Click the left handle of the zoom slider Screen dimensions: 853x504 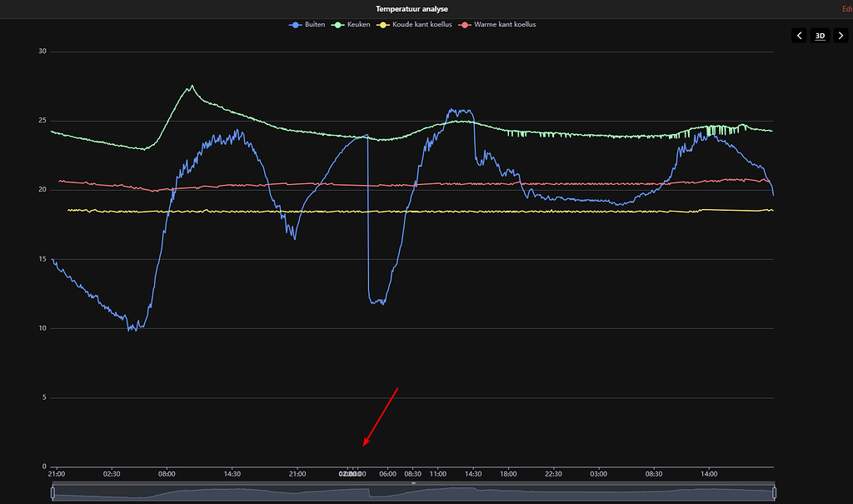[x=53, y=493]
